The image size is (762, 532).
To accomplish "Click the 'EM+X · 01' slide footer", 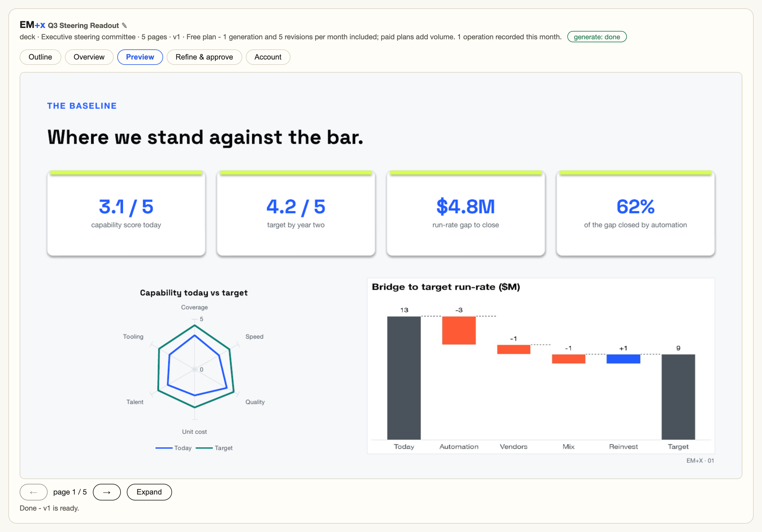I will [x=700, y=461].
